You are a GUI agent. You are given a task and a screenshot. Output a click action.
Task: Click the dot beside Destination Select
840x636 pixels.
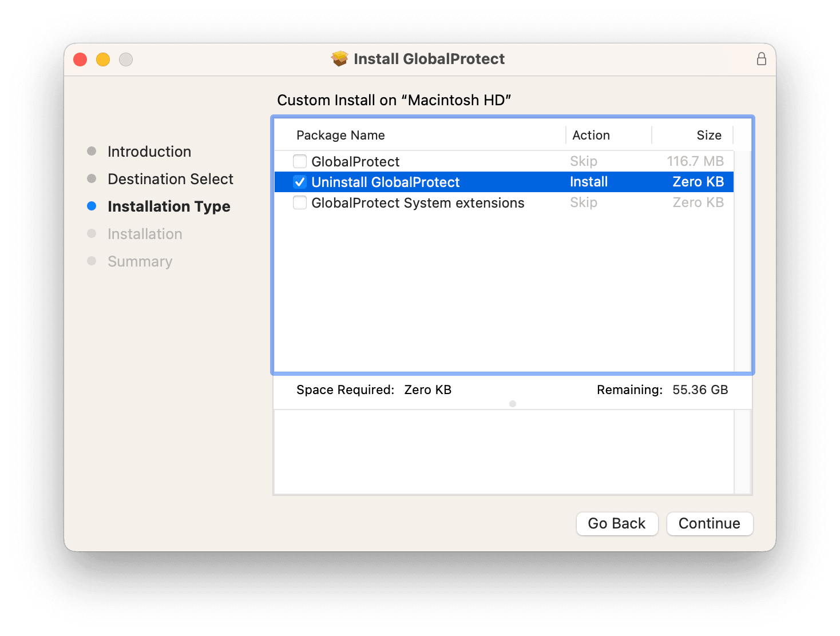92,178
